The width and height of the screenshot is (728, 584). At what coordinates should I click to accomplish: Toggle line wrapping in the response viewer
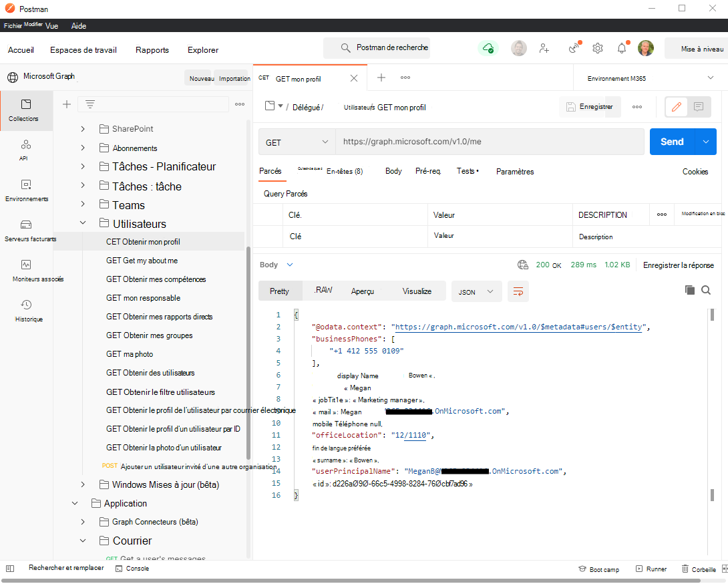[518, 291]
